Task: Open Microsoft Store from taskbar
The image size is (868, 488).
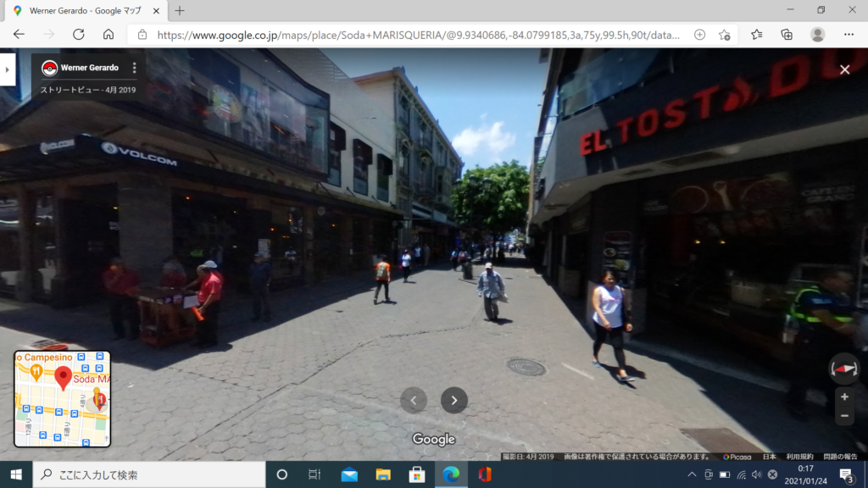Action: 417,474
